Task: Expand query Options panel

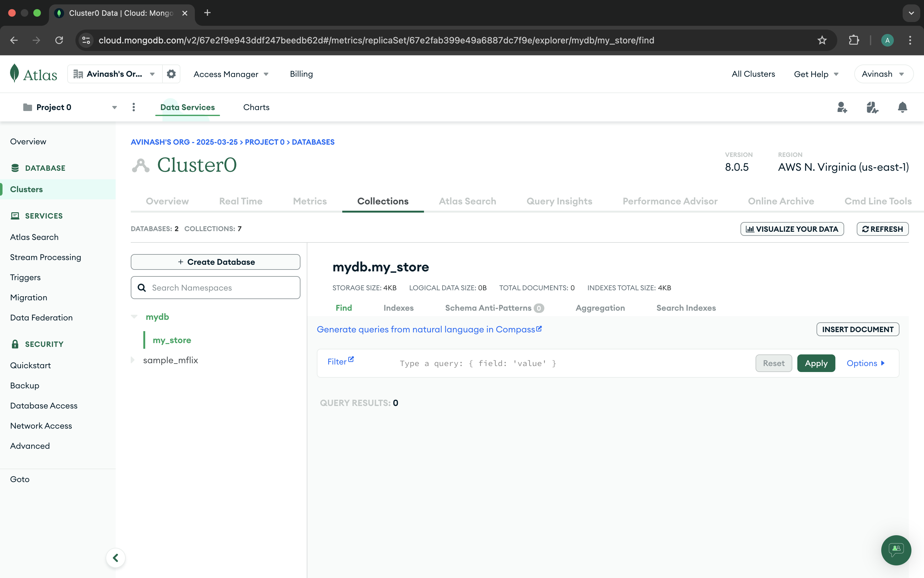Action: click(865, 363)
